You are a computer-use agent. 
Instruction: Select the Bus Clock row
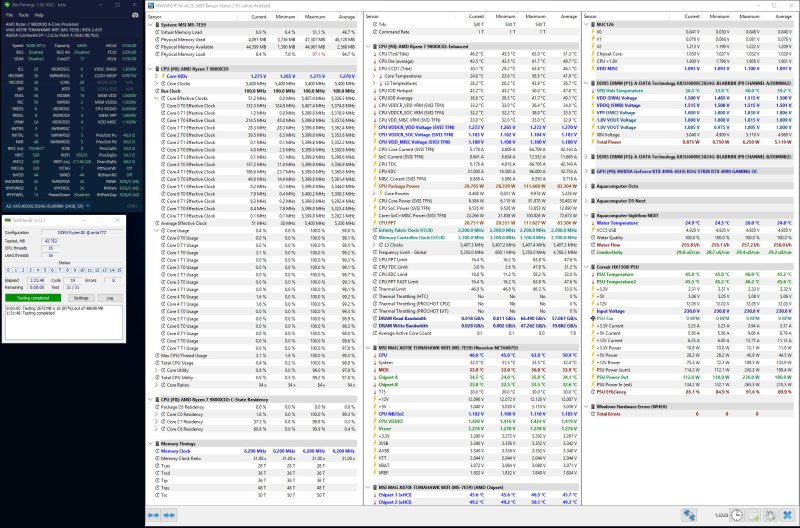click(255, 91)
